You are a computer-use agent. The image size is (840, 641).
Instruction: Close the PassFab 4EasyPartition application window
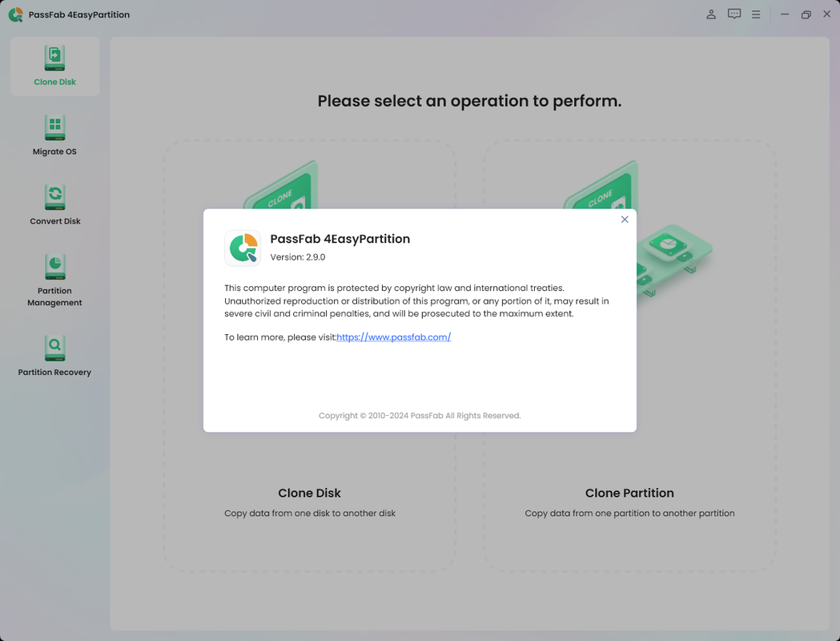coord(826,14)
